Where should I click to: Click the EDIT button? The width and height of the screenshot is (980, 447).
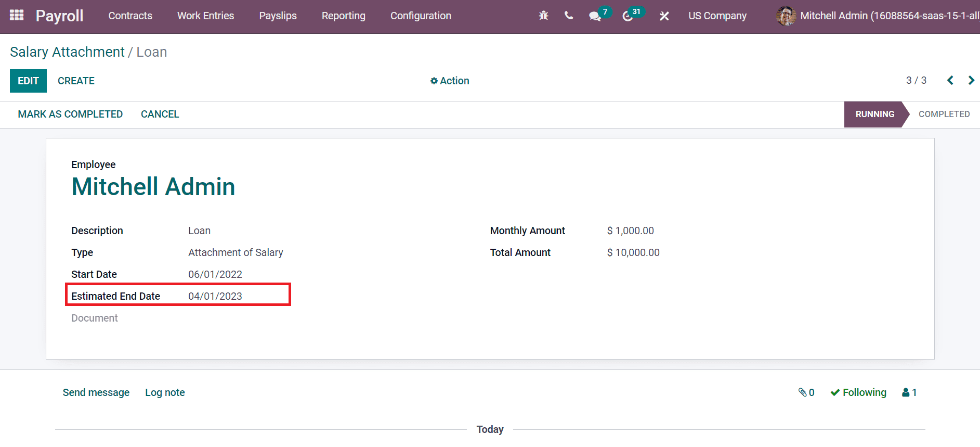pos(28,81)
